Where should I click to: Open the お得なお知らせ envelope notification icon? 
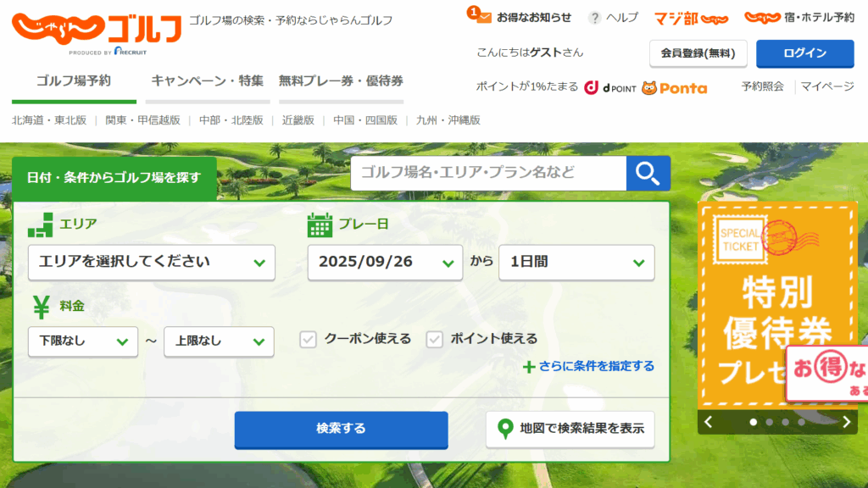tap(484, 17)
